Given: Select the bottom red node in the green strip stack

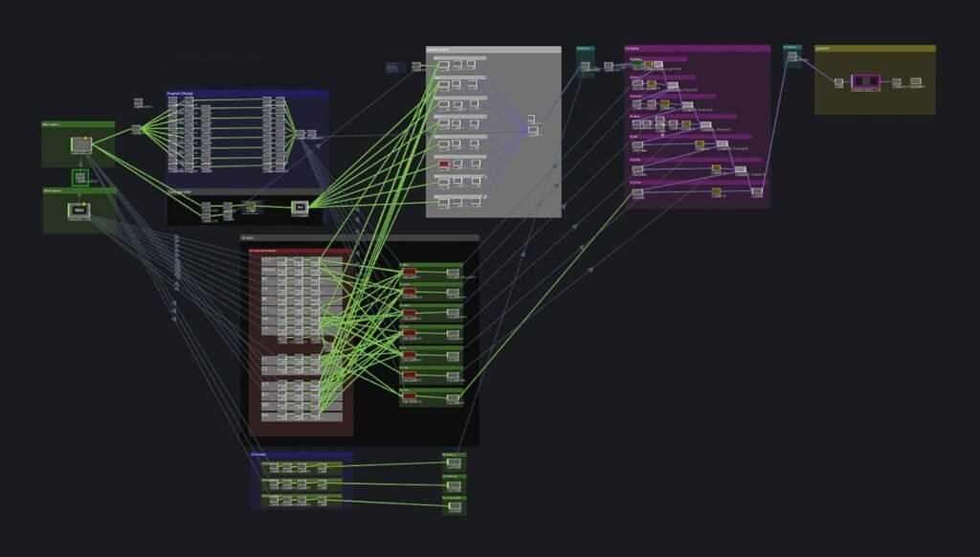Looking at the screenshot, I should 410,396.
